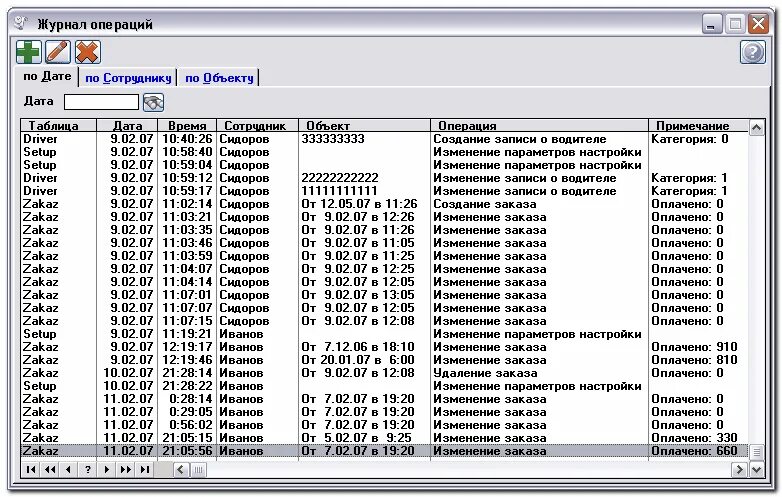This screenshot has width=782, height=497.
Task: Click the Дата column header
Action: click(127, 126)
